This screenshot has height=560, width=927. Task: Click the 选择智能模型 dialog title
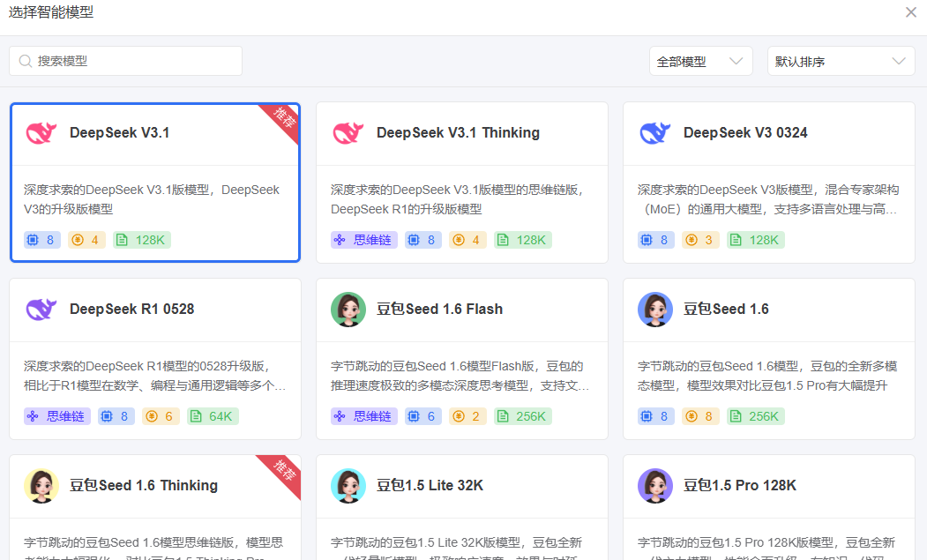pos(51,11)
